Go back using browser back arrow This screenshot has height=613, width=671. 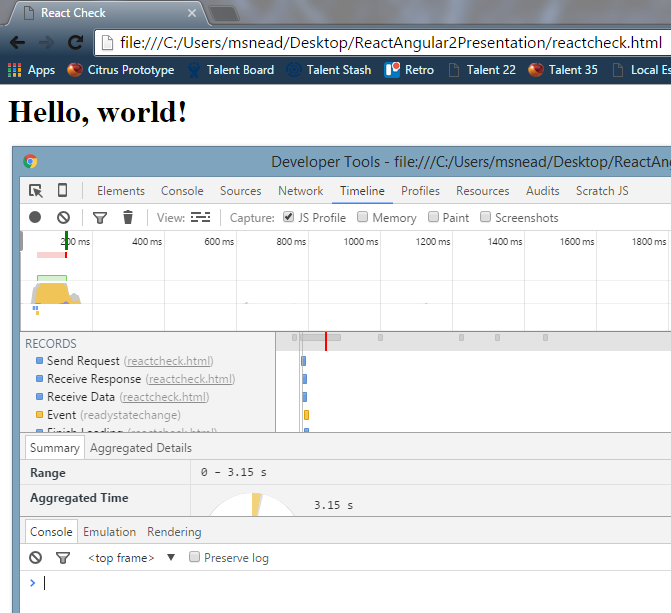18,42
